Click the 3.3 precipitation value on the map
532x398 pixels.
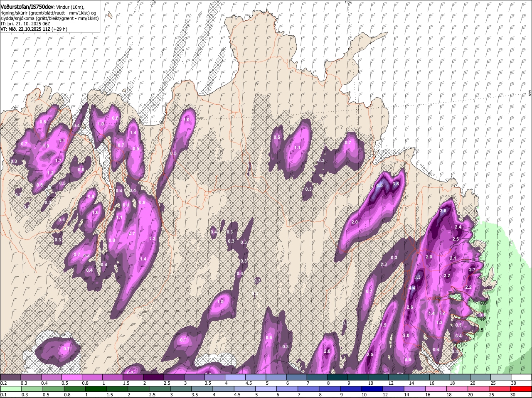pyautogui.click(x=418, y=277)
